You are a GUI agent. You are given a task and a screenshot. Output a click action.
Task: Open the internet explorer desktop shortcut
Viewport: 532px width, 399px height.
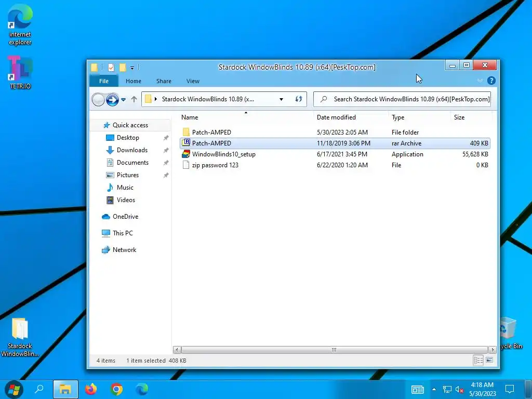[20, 25]
